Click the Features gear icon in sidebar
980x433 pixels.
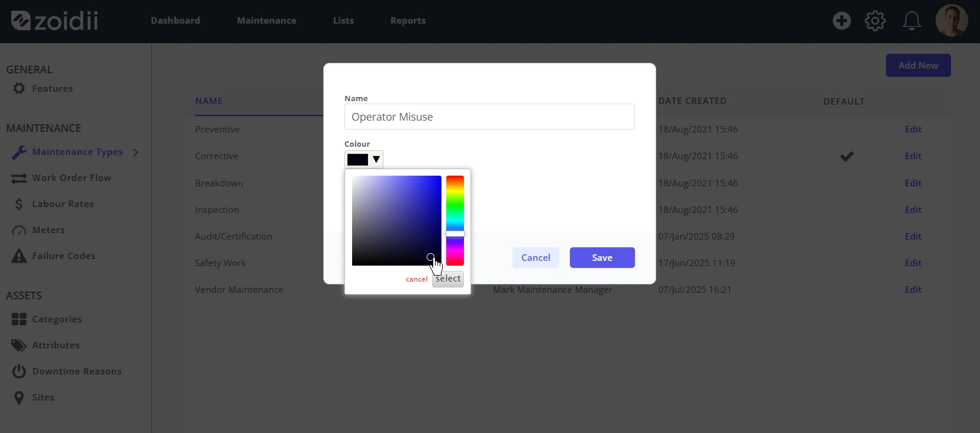pos(19,88)
